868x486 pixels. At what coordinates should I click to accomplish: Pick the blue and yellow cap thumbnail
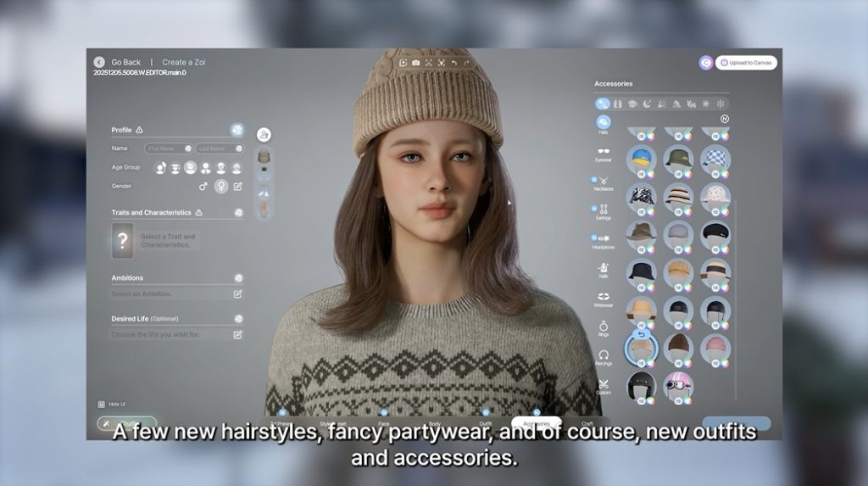(x=641, y=159)
